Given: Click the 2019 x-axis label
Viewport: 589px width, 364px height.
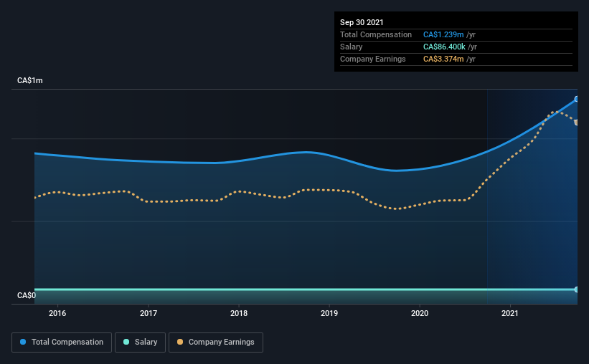Looking at the screenshot, I should [x=329, y=313].
